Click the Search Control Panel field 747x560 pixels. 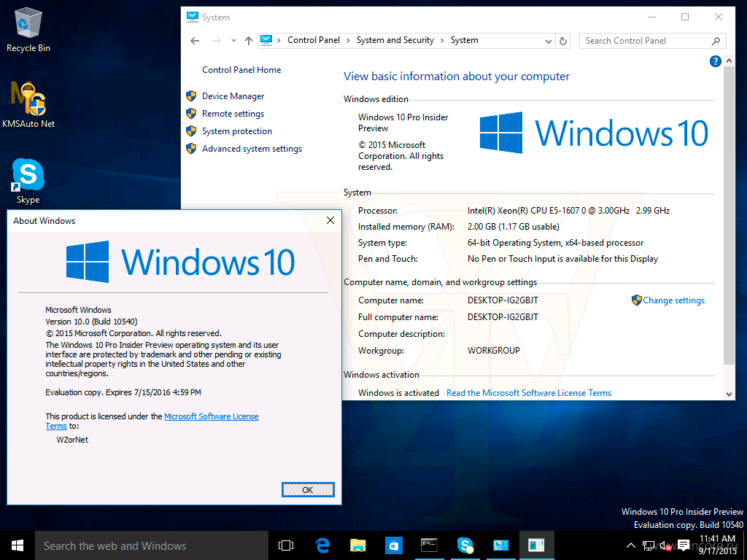pyautogui.click(x=653, y=41)
